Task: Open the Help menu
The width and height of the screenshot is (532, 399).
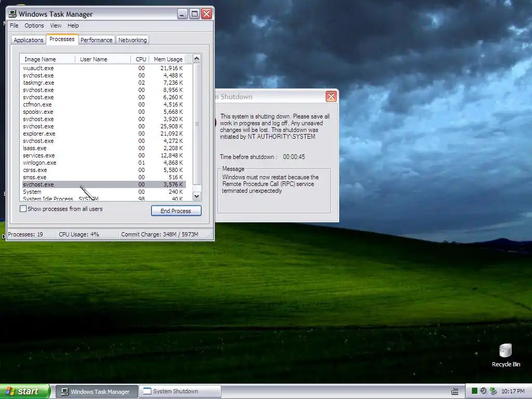Action: 73,25
